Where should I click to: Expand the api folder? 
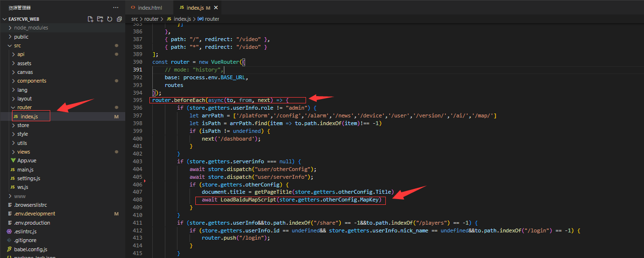21,54
